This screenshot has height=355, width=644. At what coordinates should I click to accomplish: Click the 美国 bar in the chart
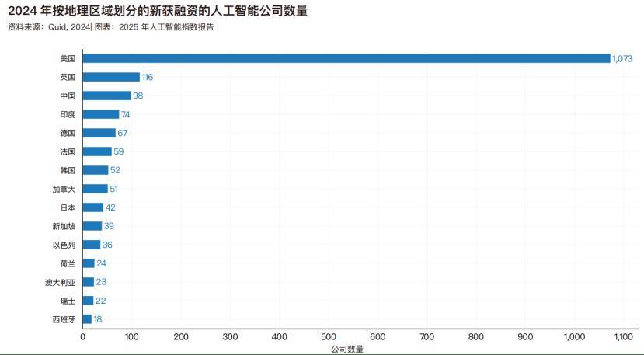(x=346, y=58)
